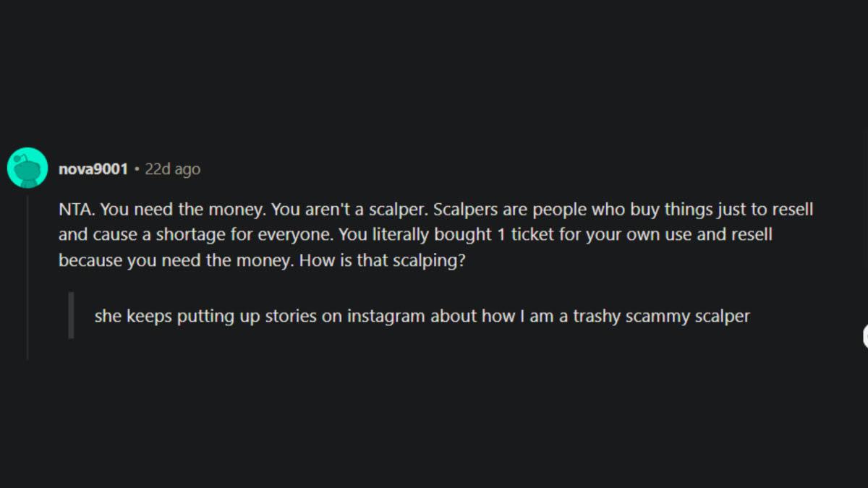The width and height of the screenshot is (868, 488).
Task: Click the gray bar beside the quoted reply
Action: coord(71,315)
